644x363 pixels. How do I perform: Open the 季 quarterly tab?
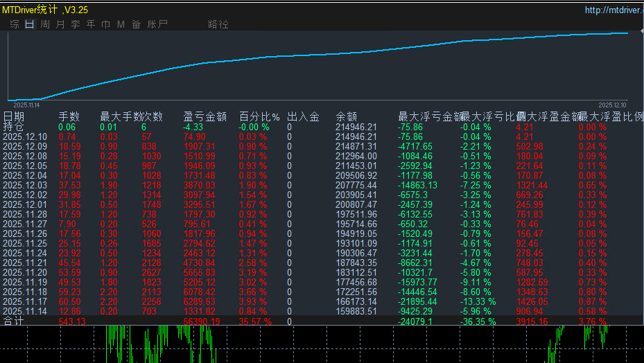coord(76,24)
